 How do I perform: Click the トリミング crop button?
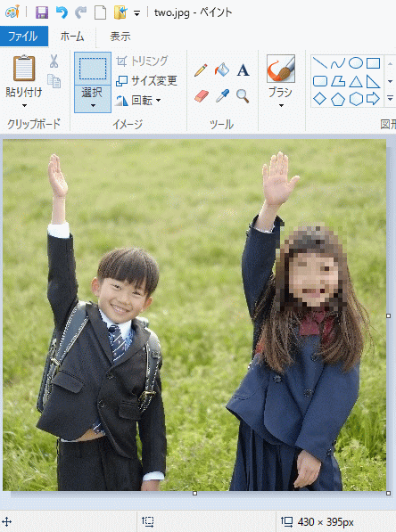(142, 61)
